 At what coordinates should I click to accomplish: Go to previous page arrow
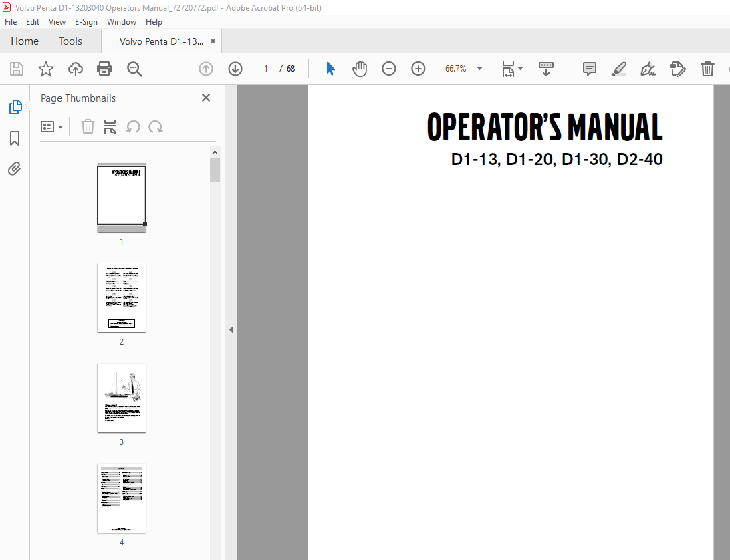click(x=206, y=69)
